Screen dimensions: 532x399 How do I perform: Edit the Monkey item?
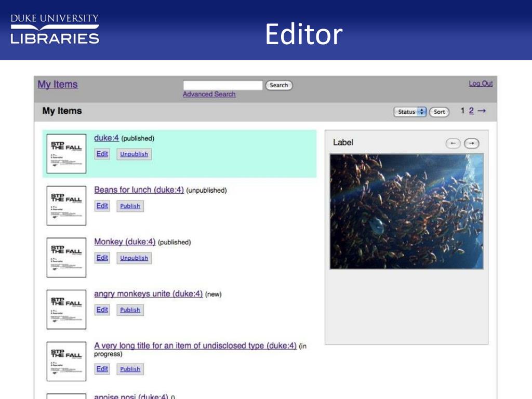[102, 258]
